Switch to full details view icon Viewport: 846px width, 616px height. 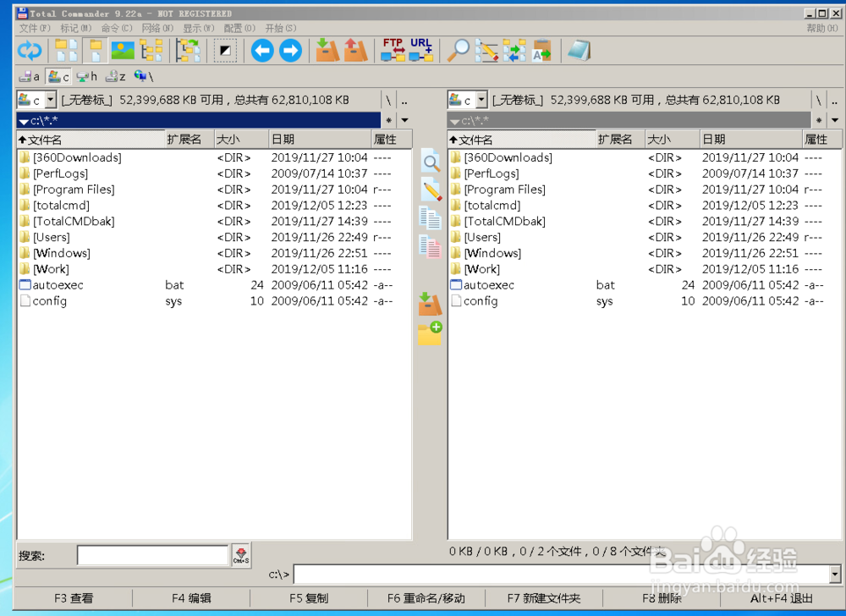[95, 51]
